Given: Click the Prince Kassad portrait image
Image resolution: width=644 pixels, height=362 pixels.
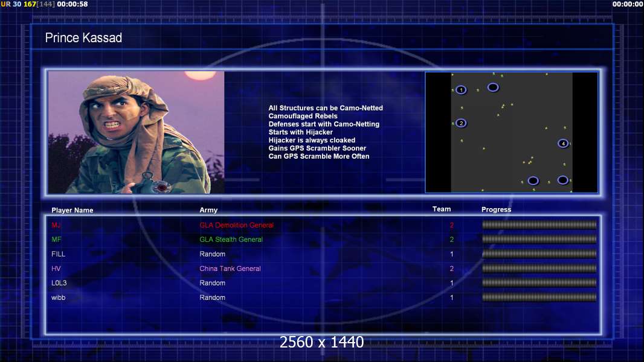Looking at the screenshot, I should pyautogui.click(x=137, y=132).
